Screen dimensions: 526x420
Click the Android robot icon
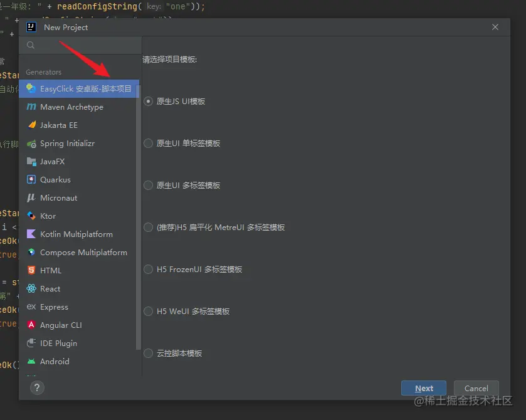click(x=31, y=361)
